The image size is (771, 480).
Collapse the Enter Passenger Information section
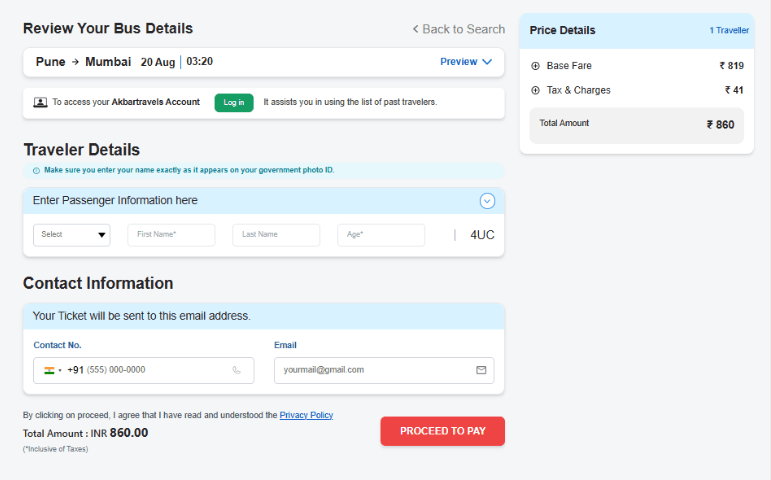pyautogui.click(x=487, y=201)
